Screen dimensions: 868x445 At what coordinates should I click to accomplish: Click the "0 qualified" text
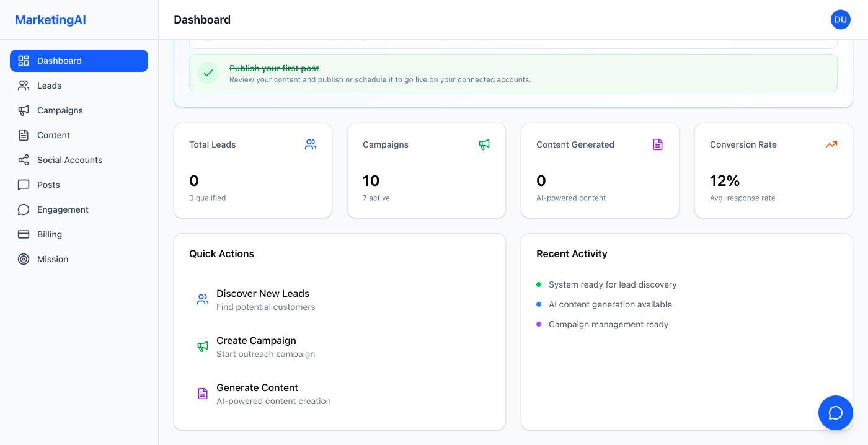tap(207, 198)
